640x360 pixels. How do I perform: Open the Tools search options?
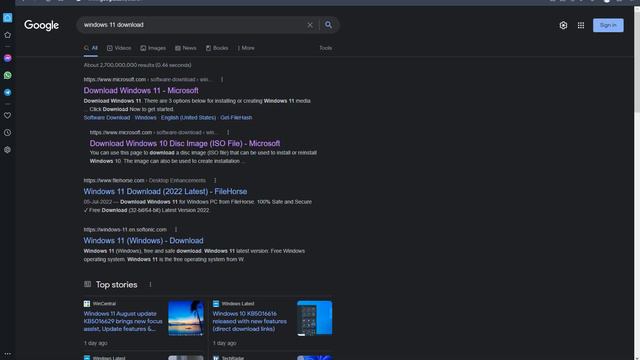(325, 48)
